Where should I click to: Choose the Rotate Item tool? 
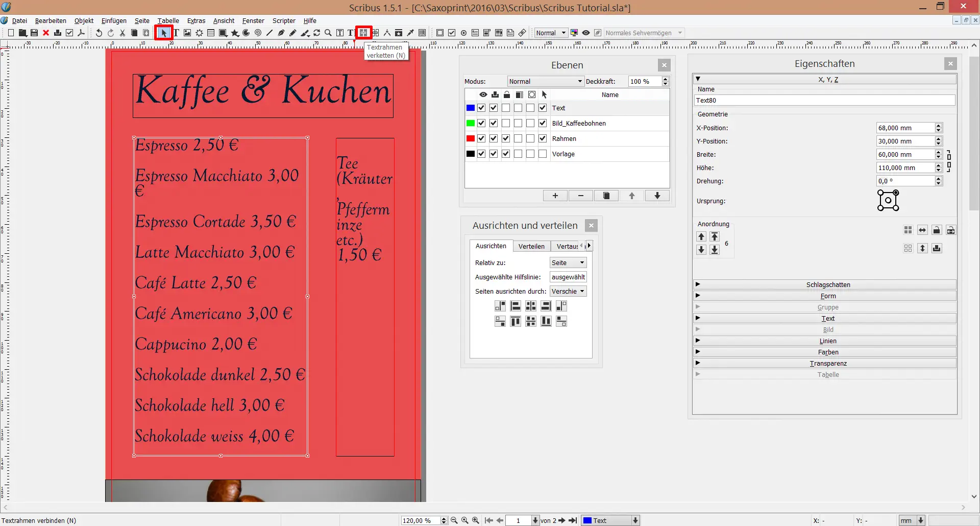click(x=317, y=33)
